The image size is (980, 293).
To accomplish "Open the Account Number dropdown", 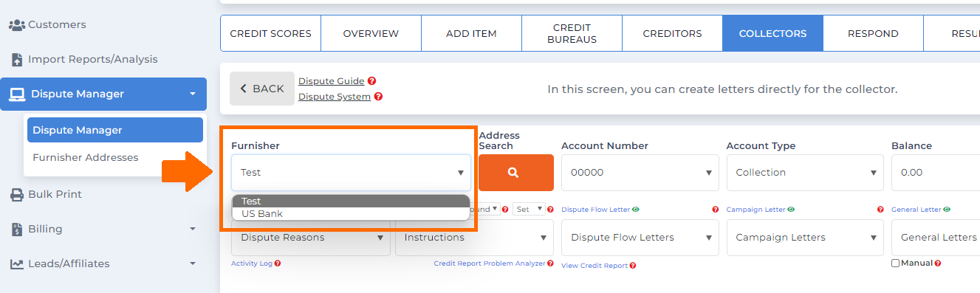I will click(x=640, y=173).
